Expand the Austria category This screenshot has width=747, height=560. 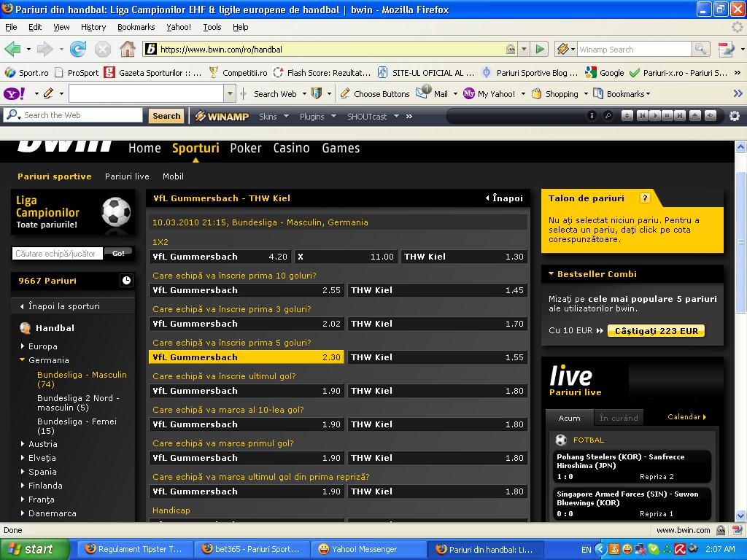click(38, 444)
